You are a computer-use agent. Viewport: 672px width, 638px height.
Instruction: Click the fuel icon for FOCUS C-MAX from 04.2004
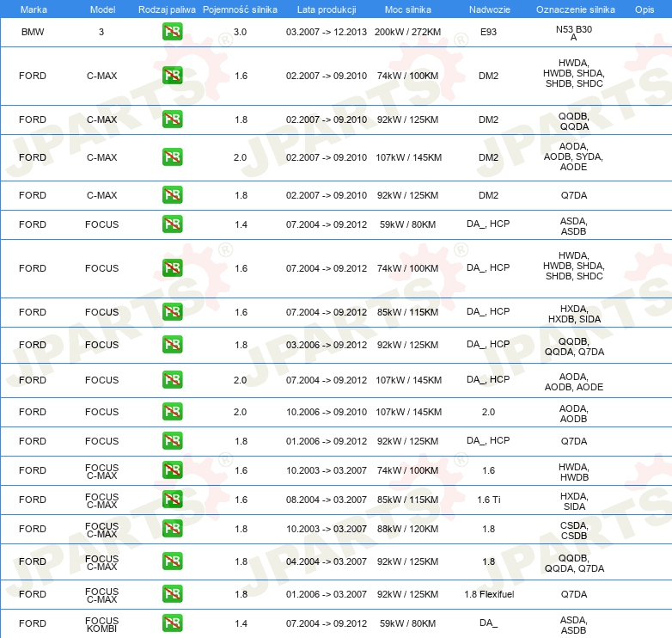pyautogui.click(x=172, y=561)
